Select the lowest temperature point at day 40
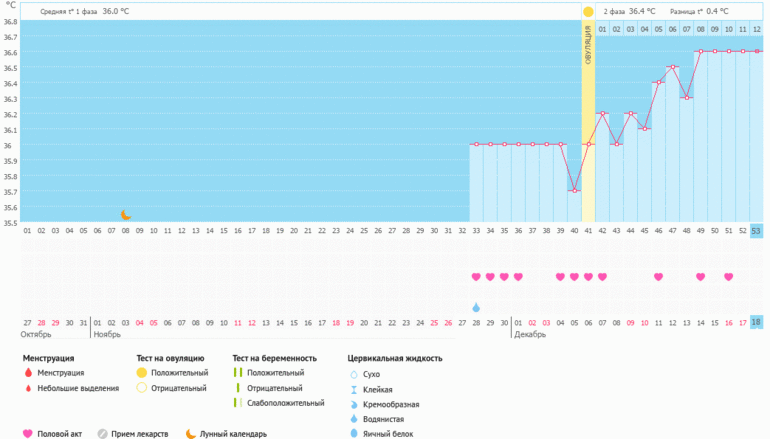This screenshot has width=770, height=439. click(x=574, y=190)
